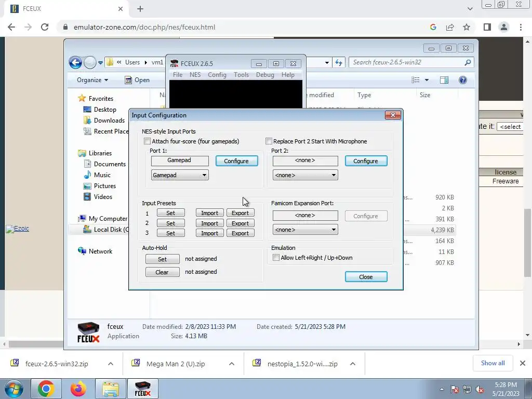Viewport: 532px width, 399px height.
Task: Open Windows Explorer taskbar icon
Action: [x=111, y=389]
